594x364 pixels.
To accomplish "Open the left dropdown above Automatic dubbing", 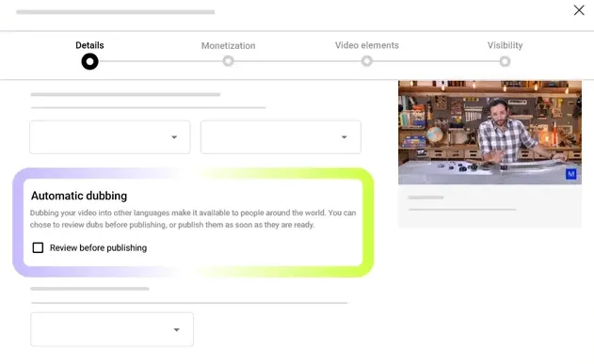I will pos(110,137).
